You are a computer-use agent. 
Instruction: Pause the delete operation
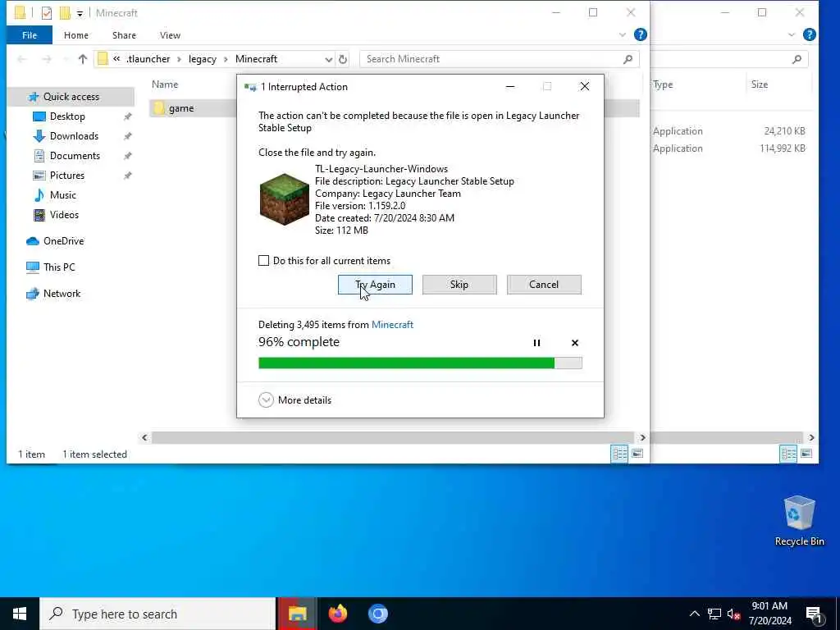coord(536,343)
